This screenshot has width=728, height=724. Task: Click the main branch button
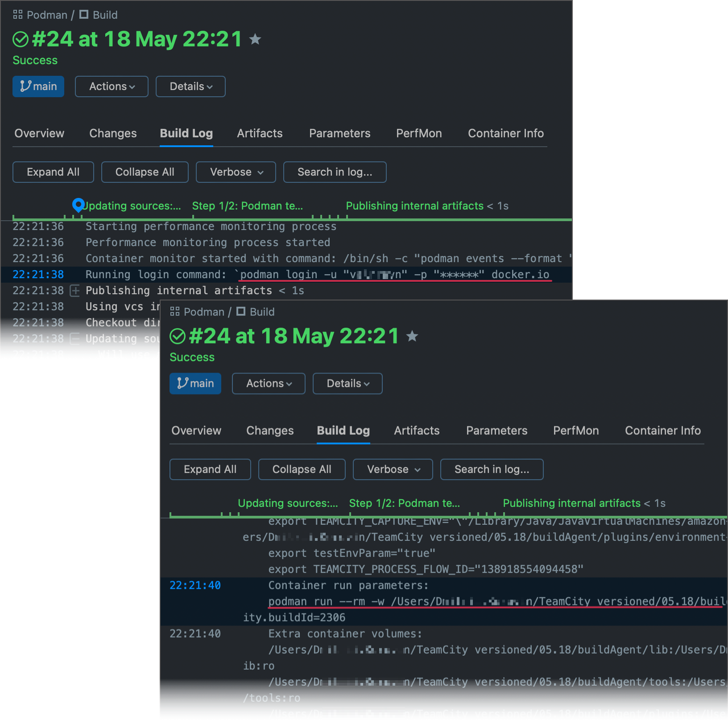[38, 86]
